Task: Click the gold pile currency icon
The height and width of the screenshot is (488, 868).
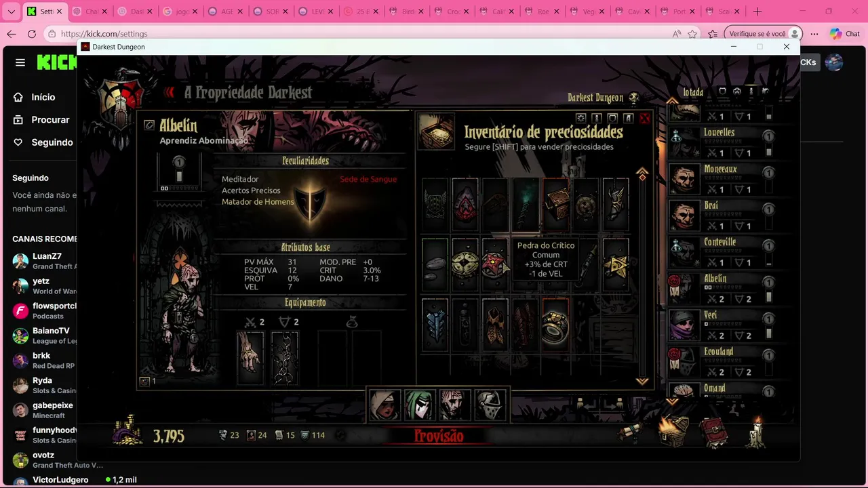Action: coord(127,431)
